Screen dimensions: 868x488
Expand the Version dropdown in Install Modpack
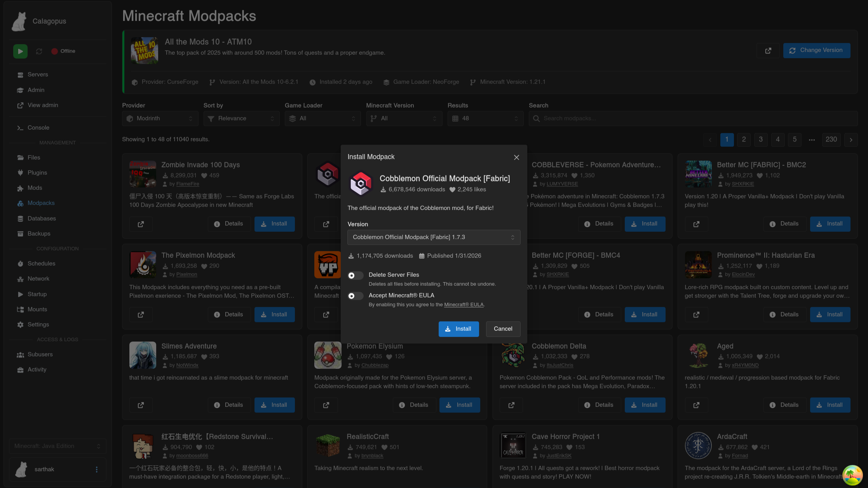pyautogui.click(x=434, y=237)
